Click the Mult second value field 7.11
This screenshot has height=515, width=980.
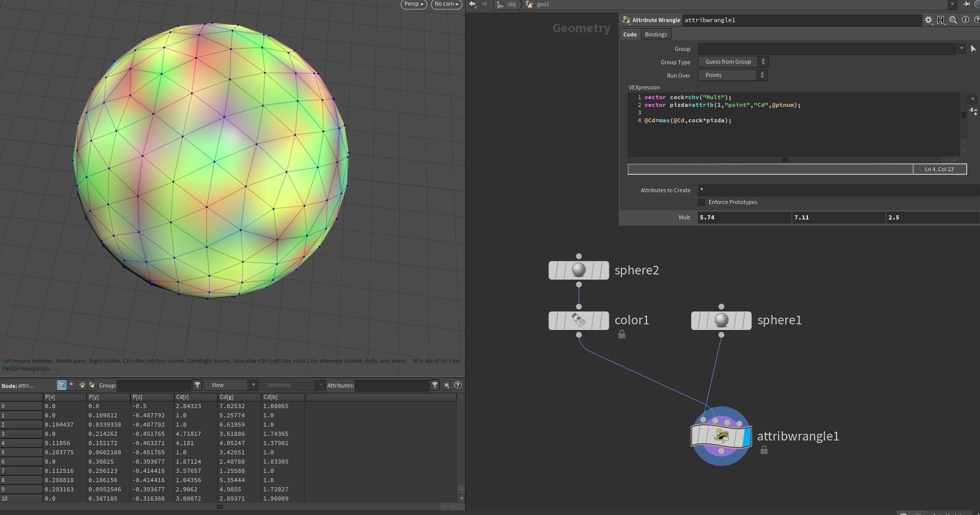click(839, 217)
